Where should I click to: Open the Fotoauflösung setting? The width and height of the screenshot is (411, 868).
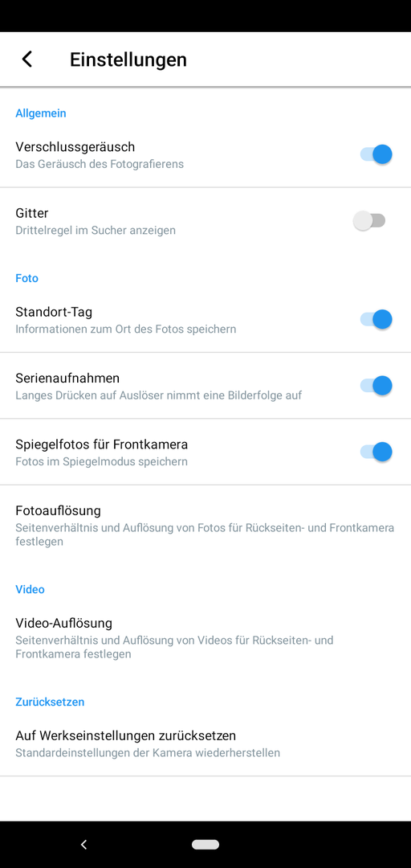point(205,526)
